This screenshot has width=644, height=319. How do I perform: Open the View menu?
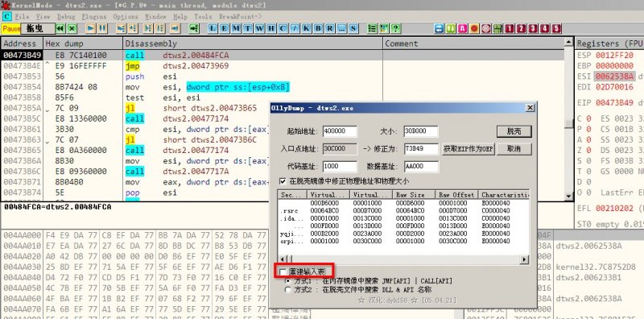pyautogui.click(x=43, y=16)
